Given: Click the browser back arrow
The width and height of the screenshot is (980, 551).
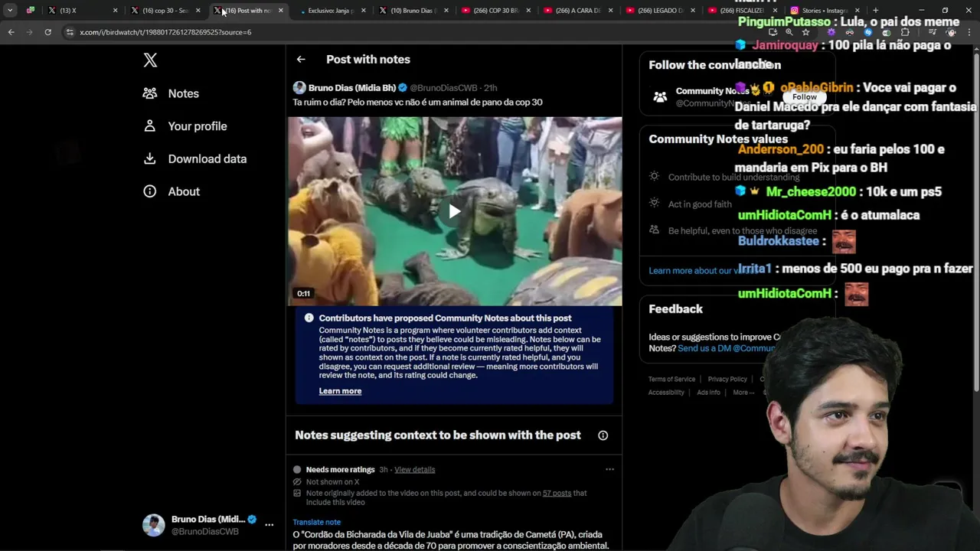Looking at the screenshot, I should click(11, 32).
